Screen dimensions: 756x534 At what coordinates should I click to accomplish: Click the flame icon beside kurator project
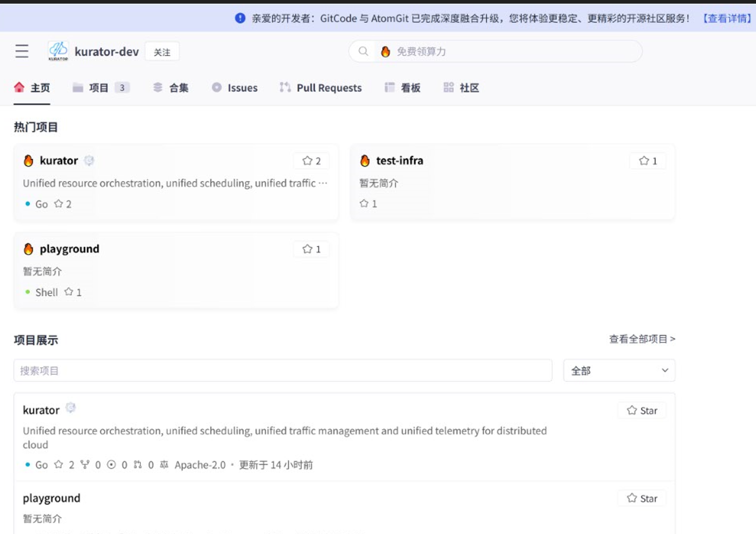(x=29, y=160)
